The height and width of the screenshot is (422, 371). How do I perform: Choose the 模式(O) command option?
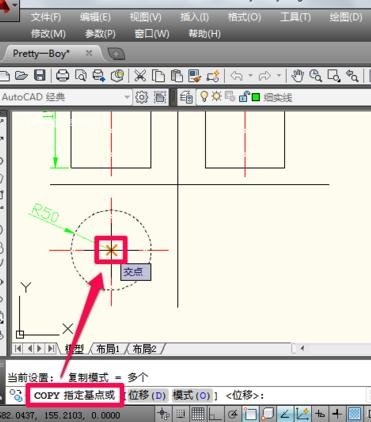[191, 395]
